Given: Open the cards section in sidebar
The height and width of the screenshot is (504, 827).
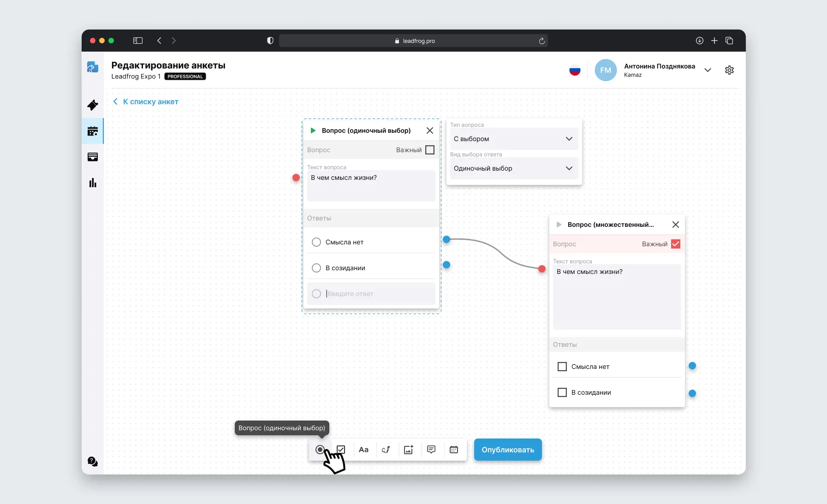Looking at the screenshot, I should [93, 157].
